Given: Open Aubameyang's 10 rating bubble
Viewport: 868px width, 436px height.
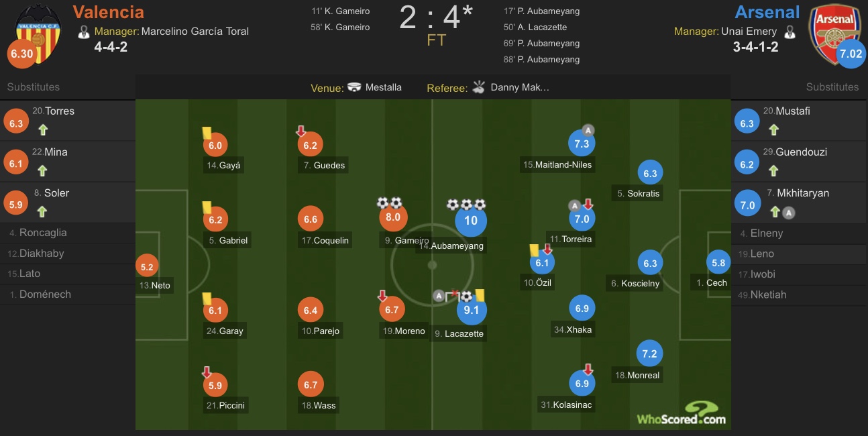Looking at the screenshot, I should [471, 221].
